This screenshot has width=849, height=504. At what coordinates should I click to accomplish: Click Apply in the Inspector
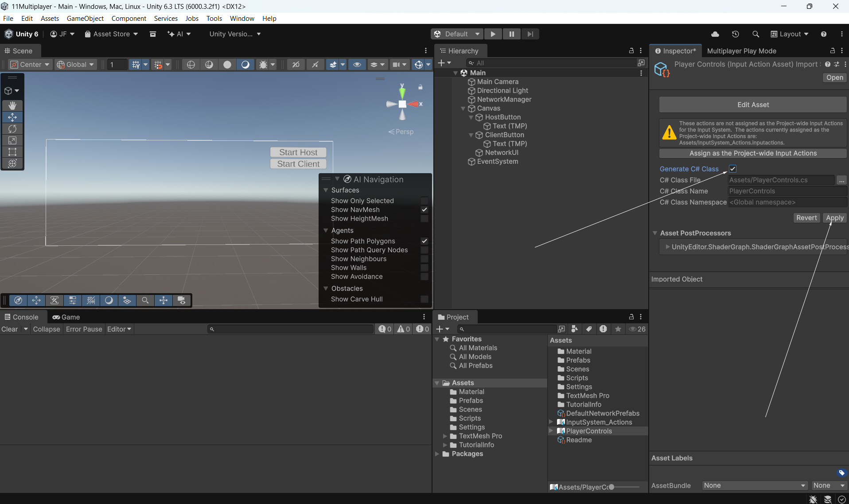[x=834, y=218]
